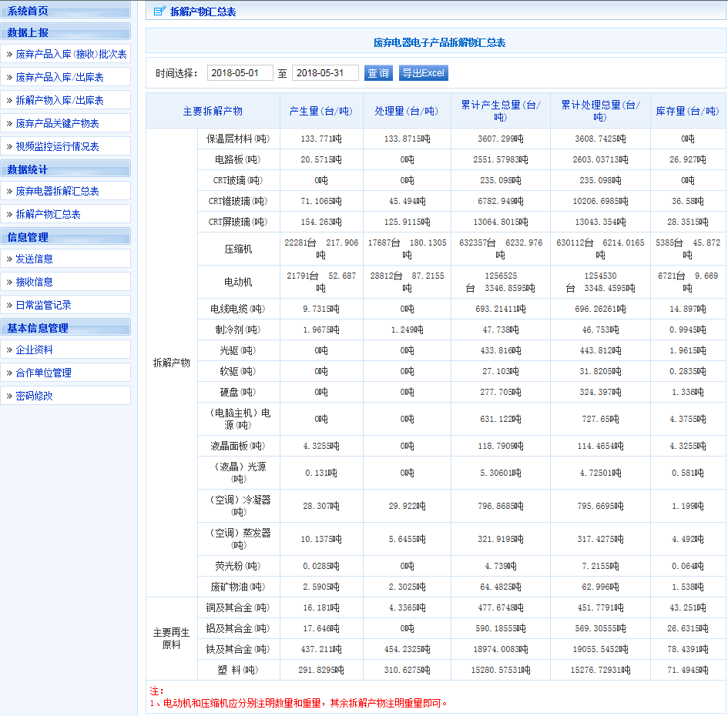
Task: Open 日常监管记录 menu item
Action: pyautogui.click(x=44, y=306)
